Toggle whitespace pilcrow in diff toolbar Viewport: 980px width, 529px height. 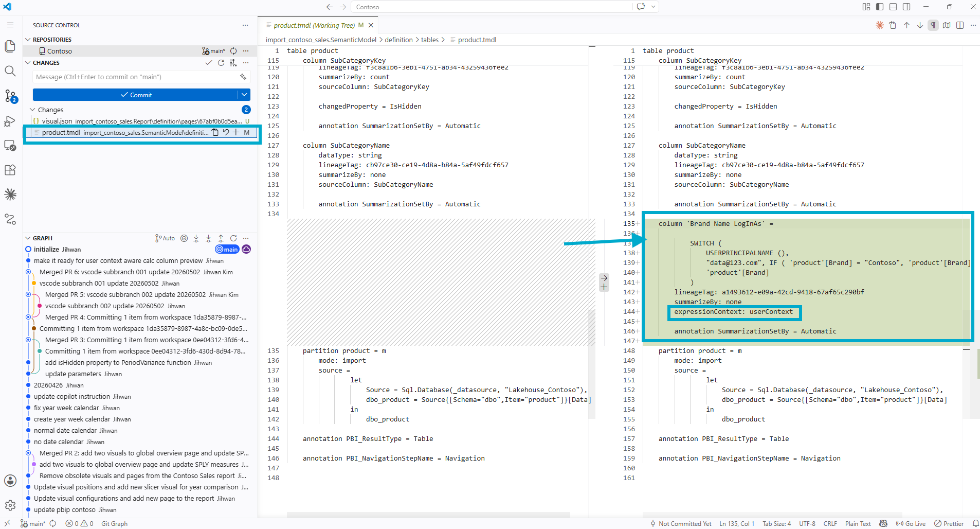(x=933, y=25)
